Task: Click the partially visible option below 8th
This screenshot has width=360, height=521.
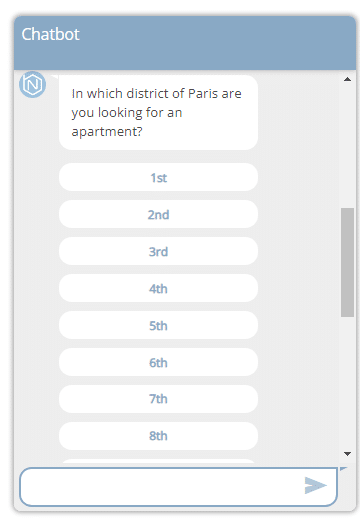Action: [158, 461]
